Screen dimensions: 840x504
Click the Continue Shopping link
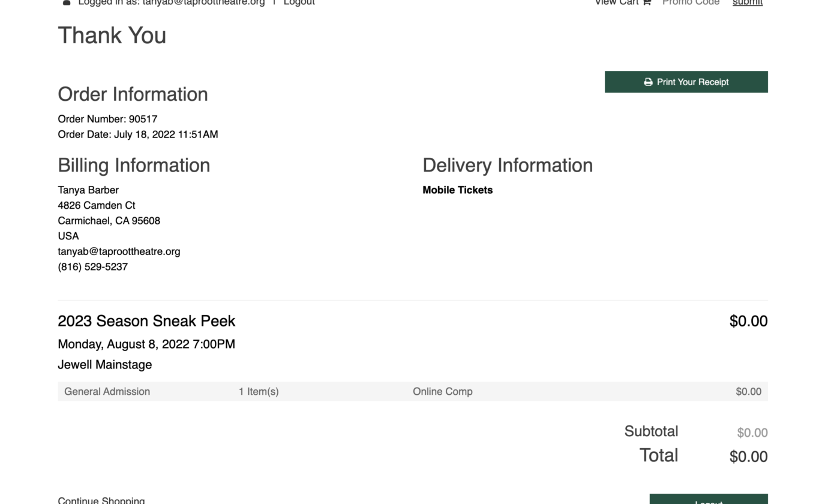(101, 500)
